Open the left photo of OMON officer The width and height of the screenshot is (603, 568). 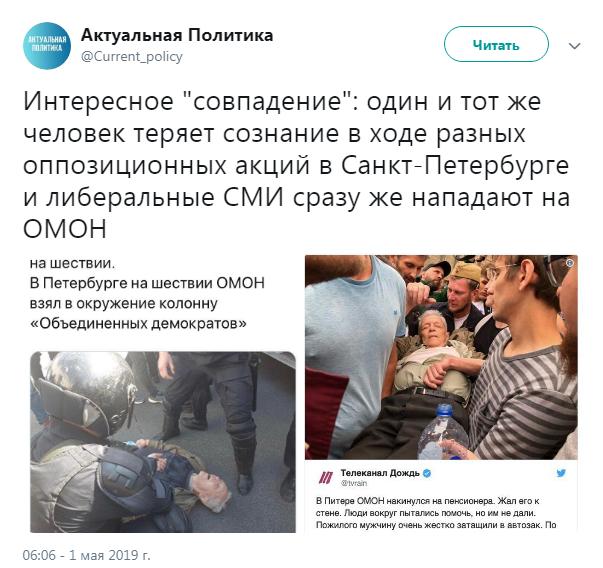pyautogui.click(x=163, y=442)
